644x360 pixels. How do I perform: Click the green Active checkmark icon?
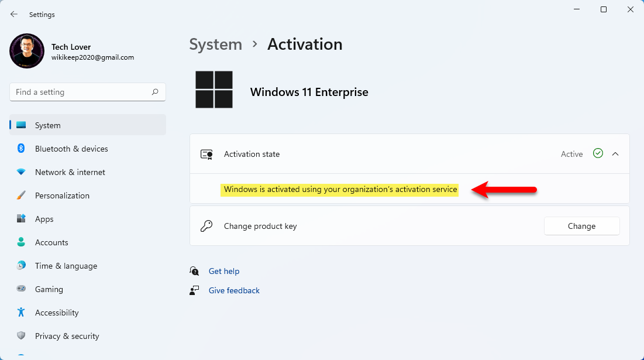pos(598,153)
